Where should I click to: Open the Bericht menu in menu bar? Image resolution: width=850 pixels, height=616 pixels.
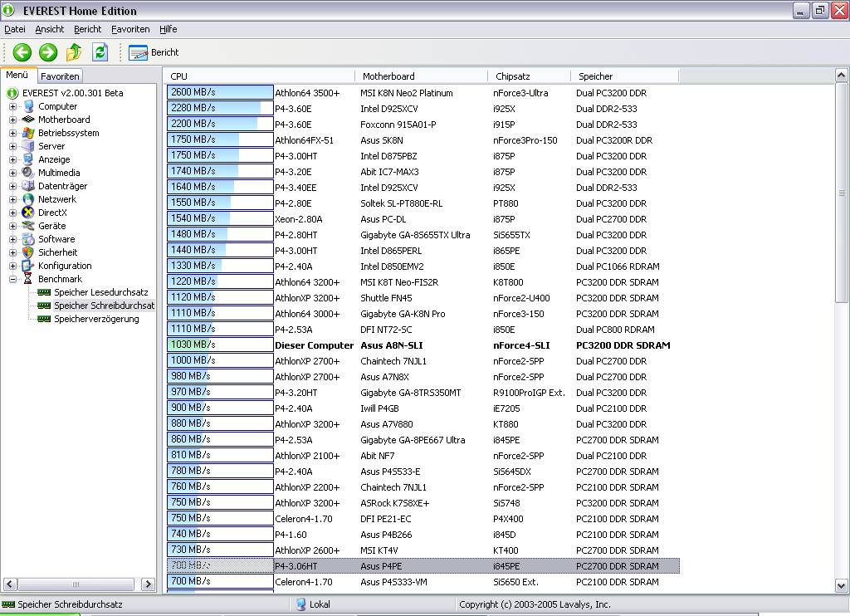pos(87,29)
